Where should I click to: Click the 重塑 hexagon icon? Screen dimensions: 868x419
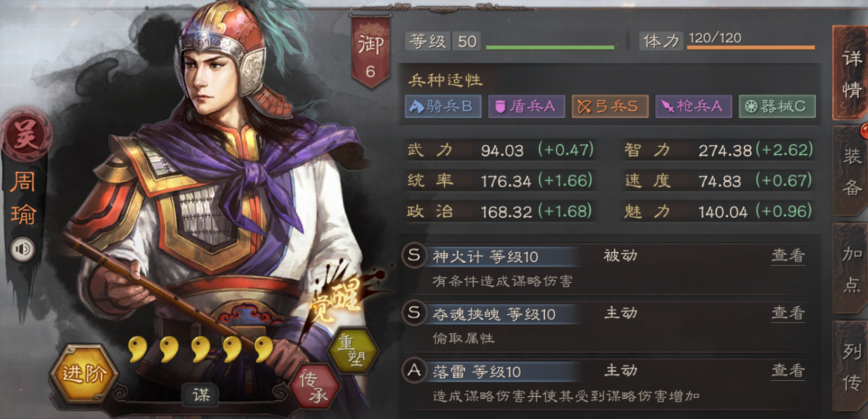(x=352, y=349)
